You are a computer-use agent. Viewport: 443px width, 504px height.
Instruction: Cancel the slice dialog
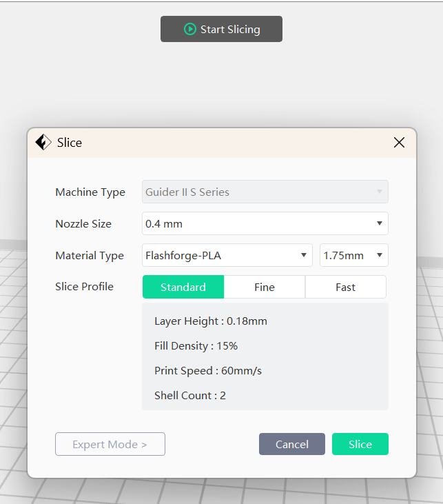pyautogui.click(x=292, y=444)
